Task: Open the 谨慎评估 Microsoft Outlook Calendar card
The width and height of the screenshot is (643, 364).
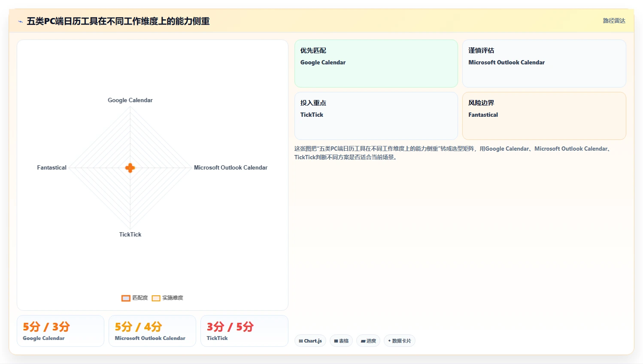Action: pos(544,64)
